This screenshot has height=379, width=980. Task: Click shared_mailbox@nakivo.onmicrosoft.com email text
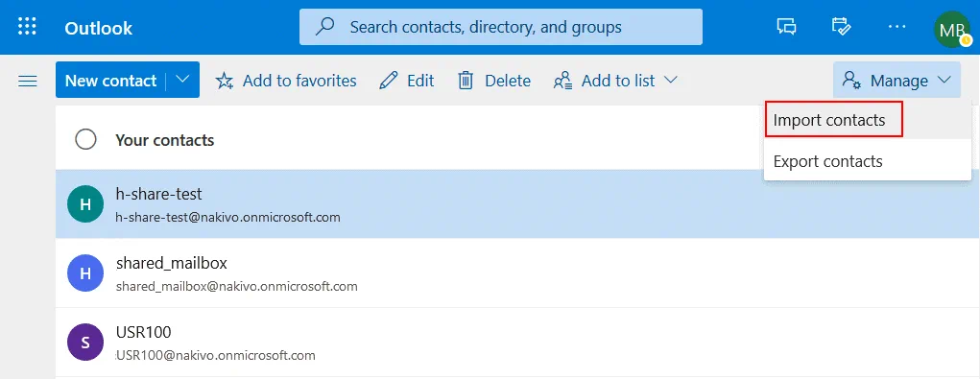coord(237,287)
